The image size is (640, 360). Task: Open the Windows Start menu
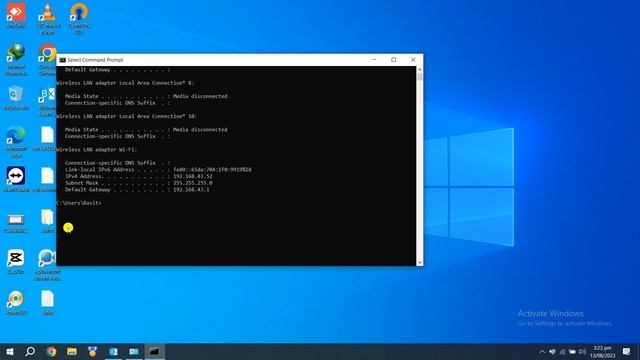tap(10, 351)
